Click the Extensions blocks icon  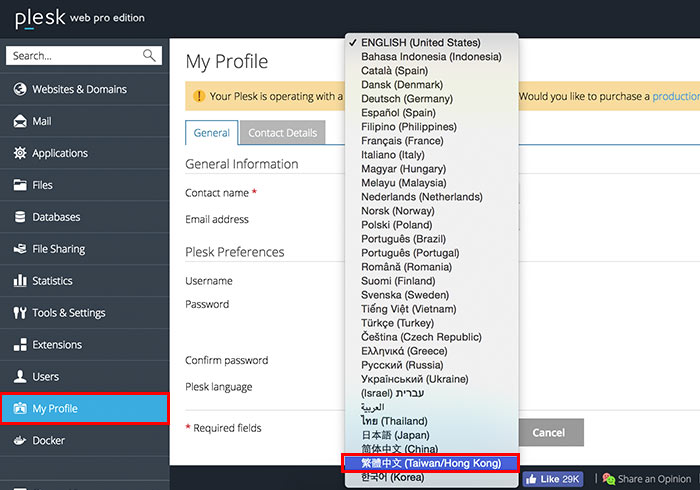[20, 345]
